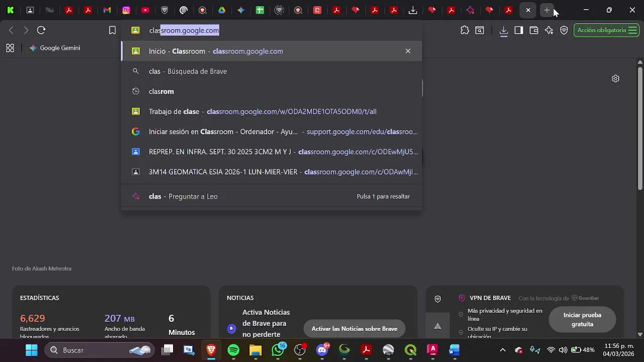Expand the system tray hidden icons chevron
The image size is (644, 362).
tap(503, 350)
